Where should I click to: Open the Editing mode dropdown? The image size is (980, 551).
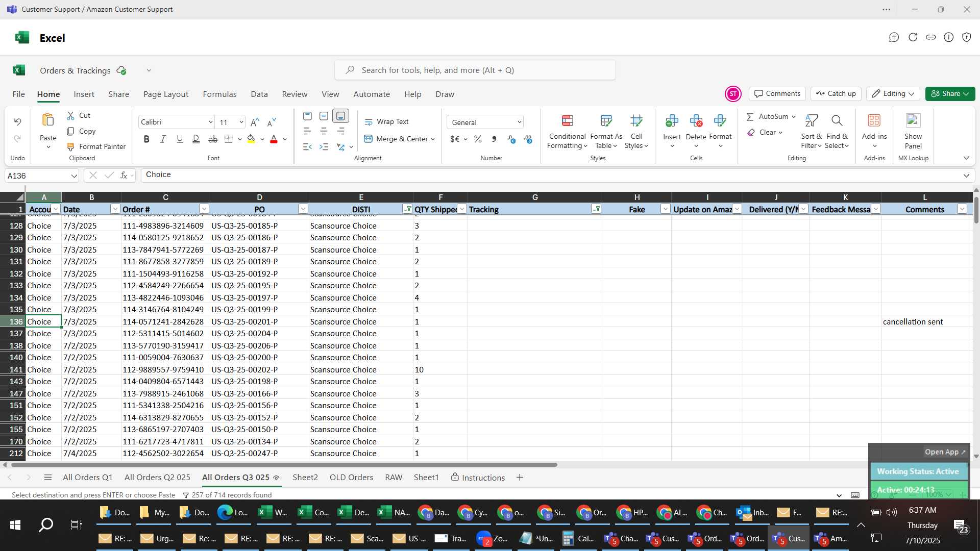(x=893, y=94)
